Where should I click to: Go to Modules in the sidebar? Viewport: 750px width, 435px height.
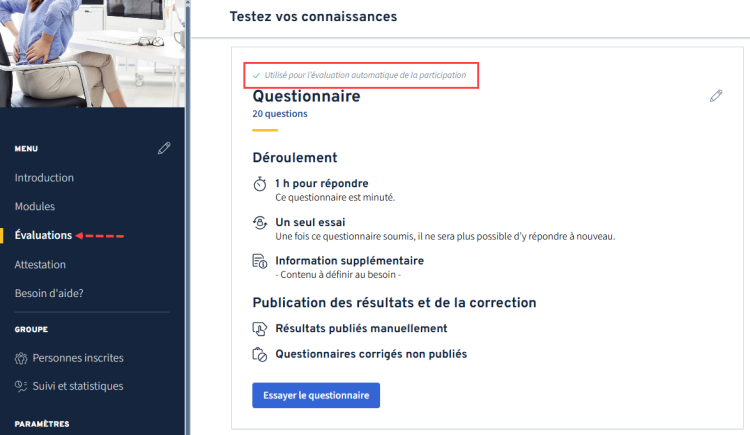35,207
